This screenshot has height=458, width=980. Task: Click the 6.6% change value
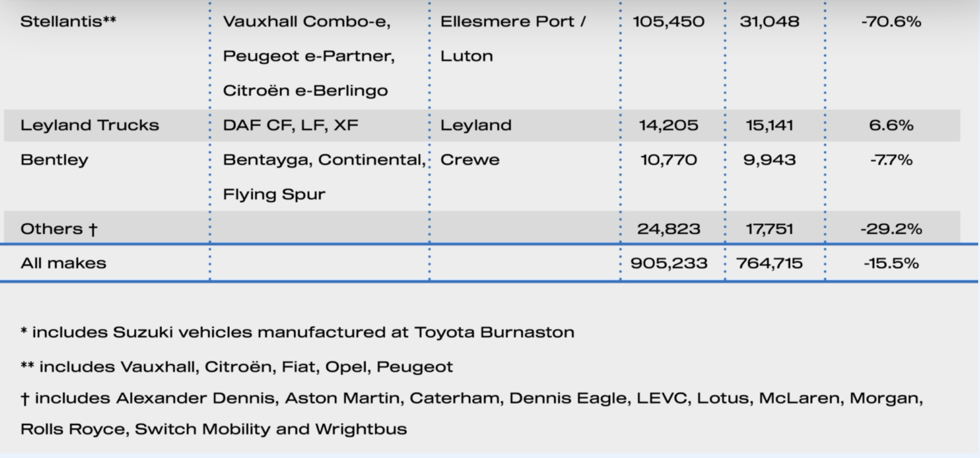tap(891, 125)
